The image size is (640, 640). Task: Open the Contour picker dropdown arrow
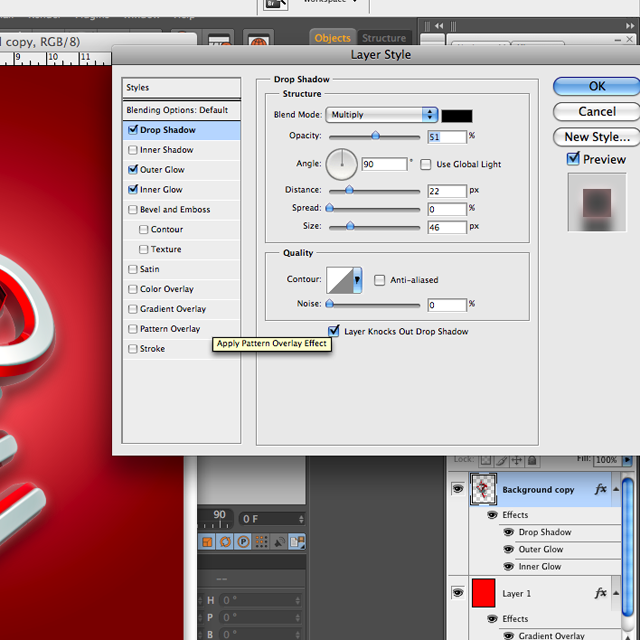[357, 280]
